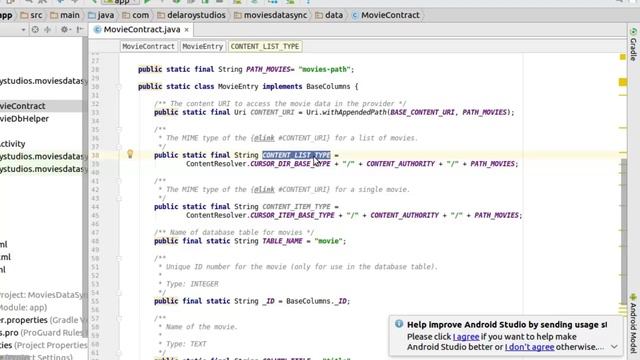Click the 'I agree' link
The image size is (640, 360).
466,337
